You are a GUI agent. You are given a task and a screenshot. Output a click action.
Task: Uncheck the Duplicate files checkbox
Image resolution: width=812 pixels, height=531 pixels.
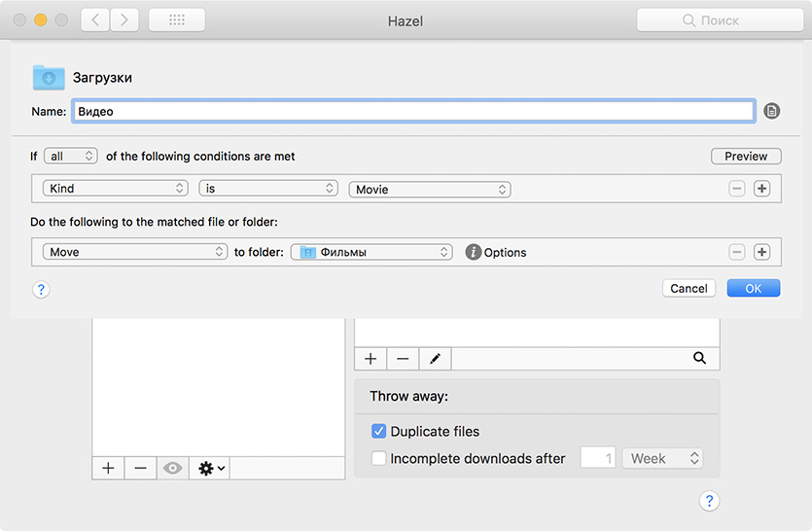click(x=378, y=431)
